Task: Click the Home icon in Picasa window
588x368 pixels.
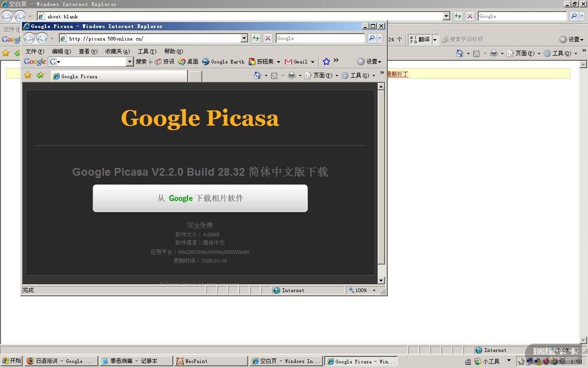Action: [258, 75]
